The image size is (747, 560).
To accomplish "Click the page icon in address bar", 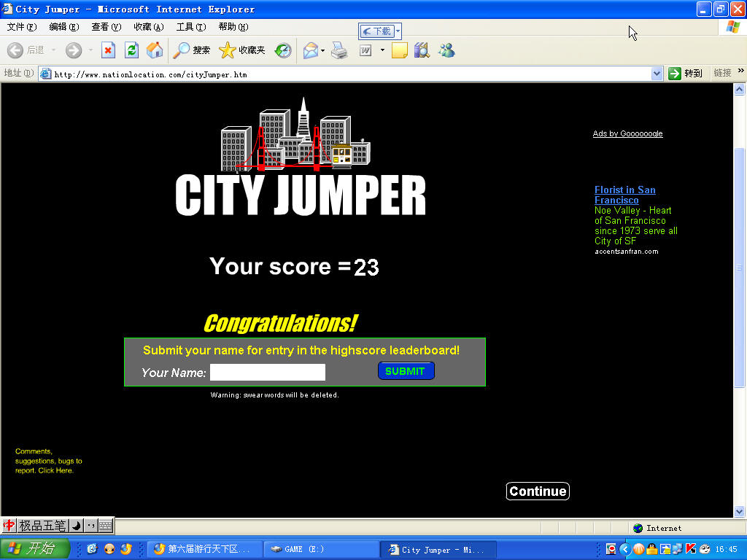I will point(45,74).
